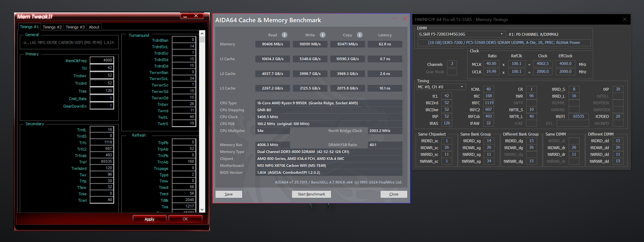Click the tRDRD_sg value 14
This screenshot has width=644, height=242.
click(x=489, y=141)
